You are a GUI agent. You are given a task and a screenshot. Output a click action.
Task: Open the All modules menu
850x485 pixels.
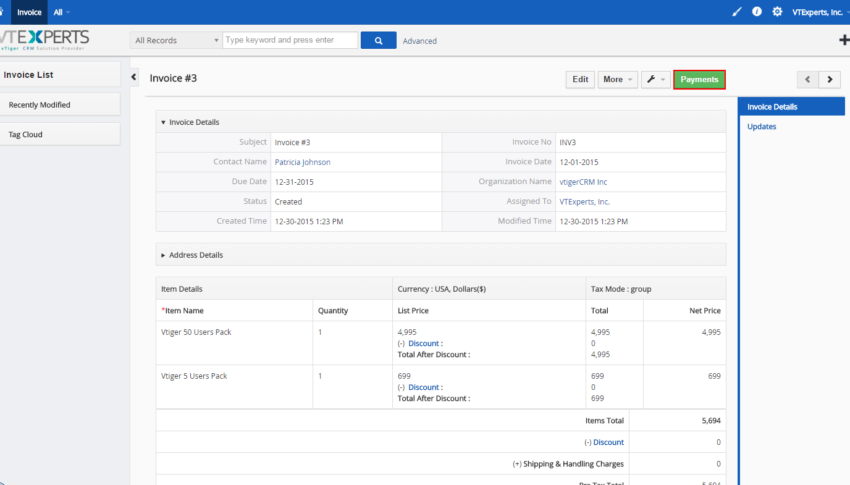pos(61,12)
